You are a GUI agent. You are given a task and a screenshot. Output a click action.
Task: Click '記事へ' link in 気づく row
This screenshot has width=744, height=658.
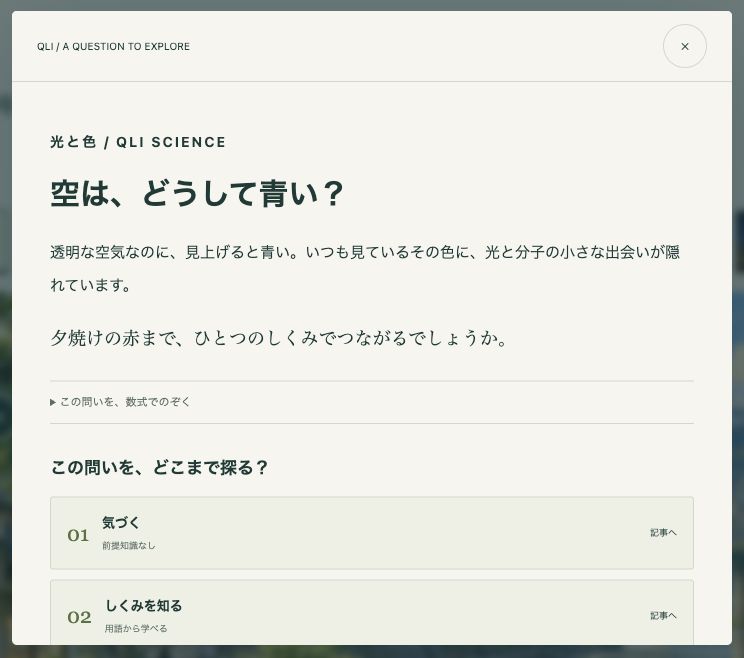663,533
